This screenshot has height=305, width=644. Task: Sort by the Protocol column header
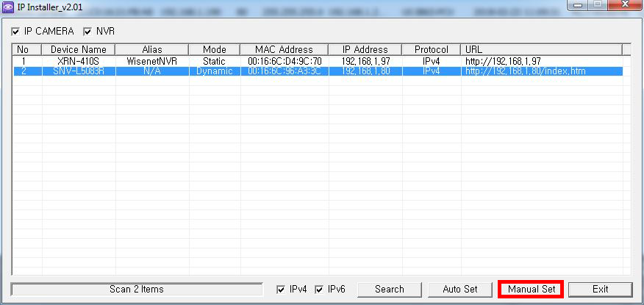432,50
